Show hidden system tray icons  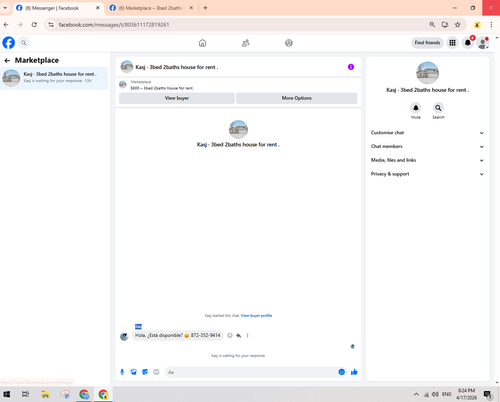[416, 394]
